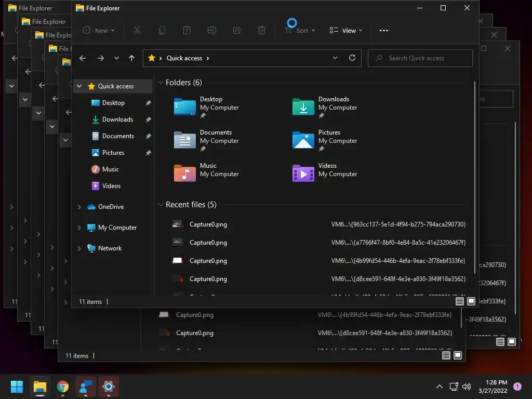Refresh the Quick access view
The height and width of the screenshot is (399, 532).
click(x=352, y=58)
